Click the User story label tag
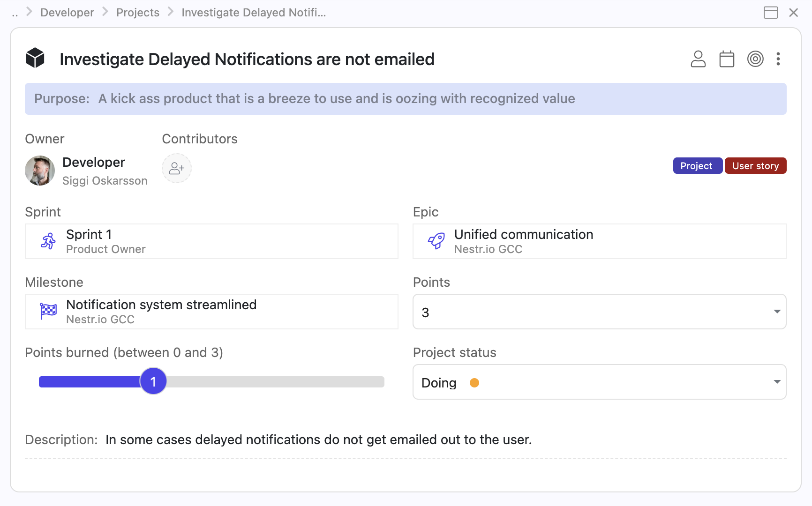Viewport: 812px width, 506px height. (756, 166)
